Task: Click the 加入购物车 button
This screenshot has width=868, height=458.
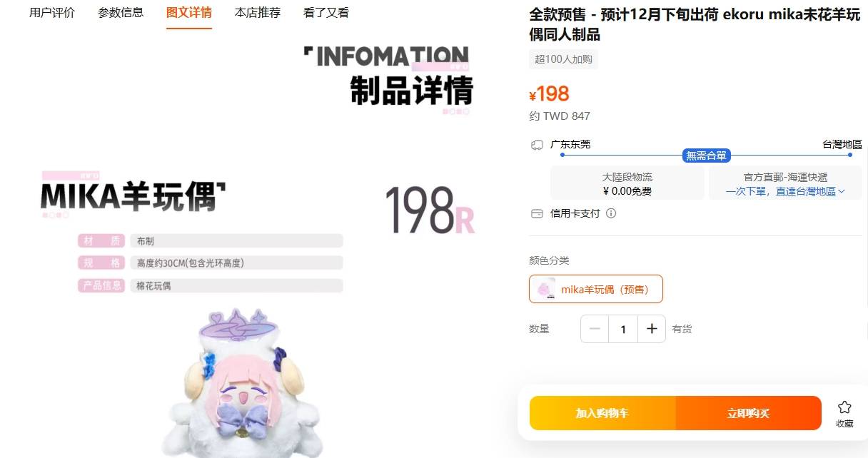Action: click(x=602, y=413)
